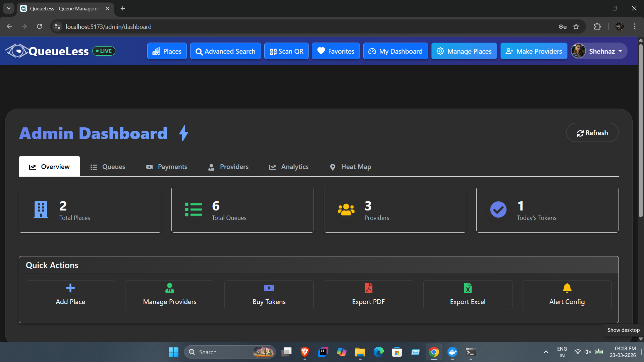Open the tab search dropdown arrow

(9, 8)
